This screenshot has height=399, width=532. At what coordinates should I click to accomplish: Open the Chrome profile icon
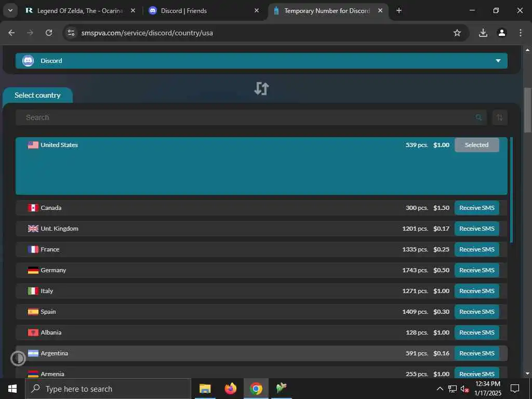pos(502,33)
